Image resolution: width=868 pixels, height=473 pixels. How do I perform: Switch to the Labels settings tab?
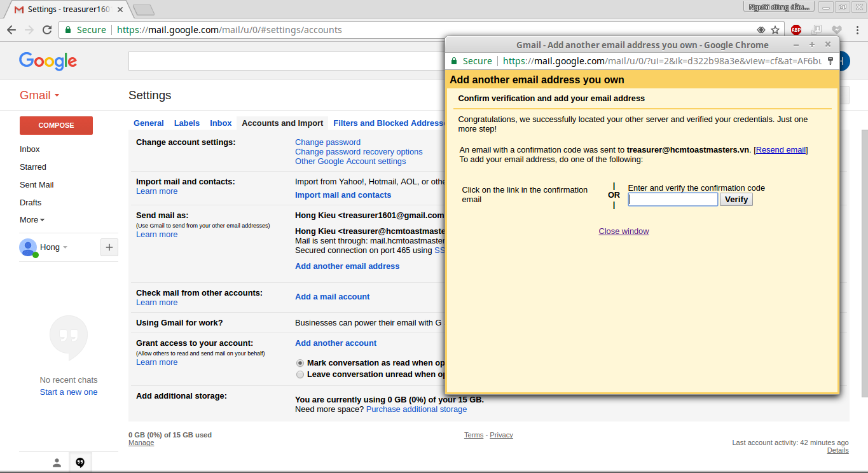click(187, 123)
